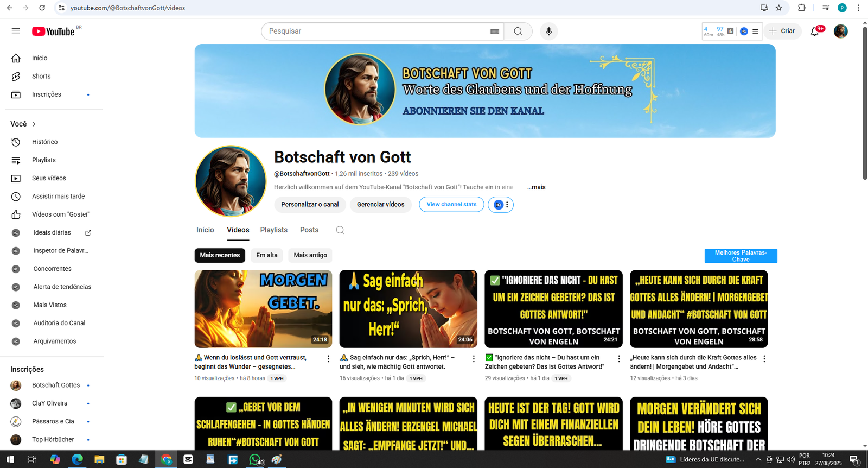This screenshot has width=868, height=468.
Task: Filter videos by Em alta
Action: [267, 255]
